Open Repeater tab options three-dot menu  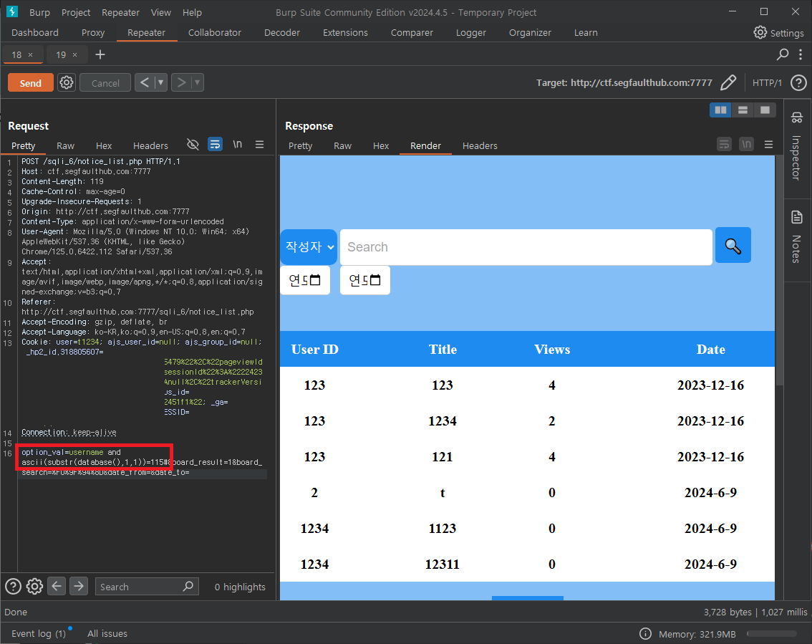coord(801,54)
